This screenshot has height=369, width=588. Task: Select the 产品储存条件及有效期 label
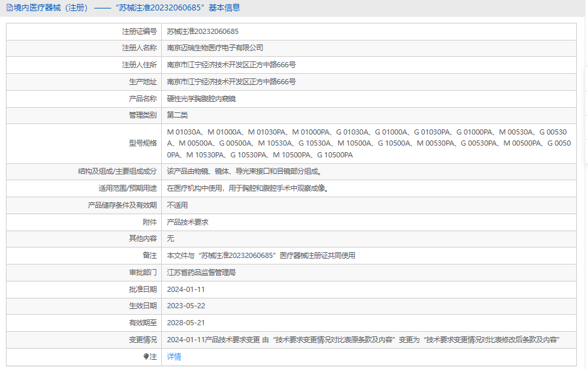122,205
